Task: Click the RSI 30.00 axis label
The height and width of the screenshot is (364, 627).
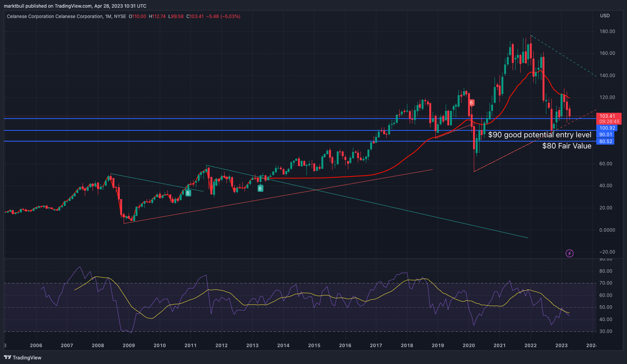Action: [606, 331]
